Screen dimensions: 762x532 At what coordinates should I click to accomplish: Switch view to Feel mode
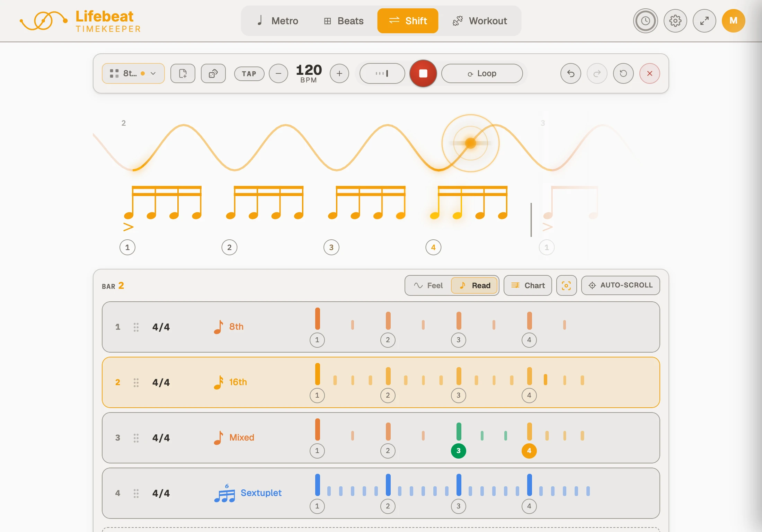[428, 285]
